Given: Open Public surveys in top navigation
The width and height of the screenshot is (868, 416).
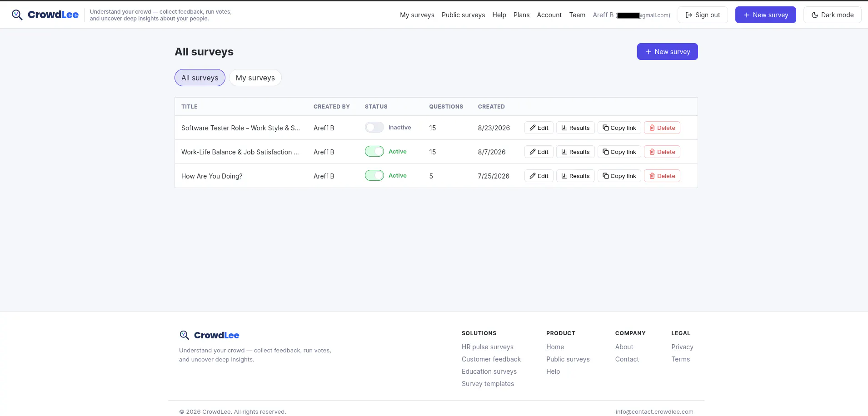Looking at the screenshot, I should pyautogui.click(x=463, y=15).
